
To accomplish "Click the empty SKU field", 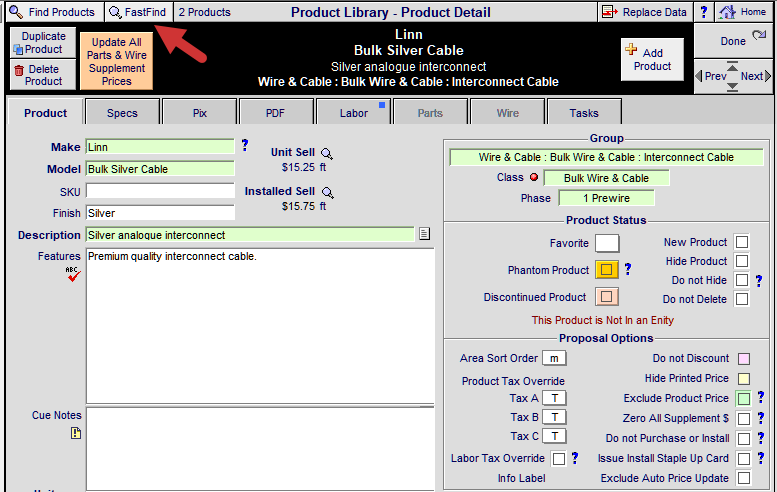I will pyautogui.click(x=160, y=191).
